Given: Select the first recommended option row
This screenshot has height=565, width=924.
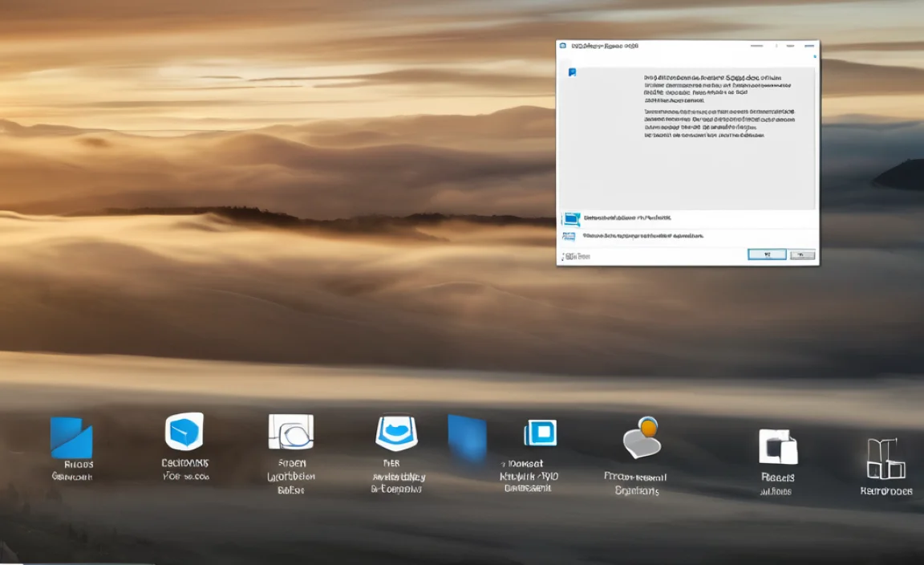Looking at the screenshot, I should (x=686, y=217).
